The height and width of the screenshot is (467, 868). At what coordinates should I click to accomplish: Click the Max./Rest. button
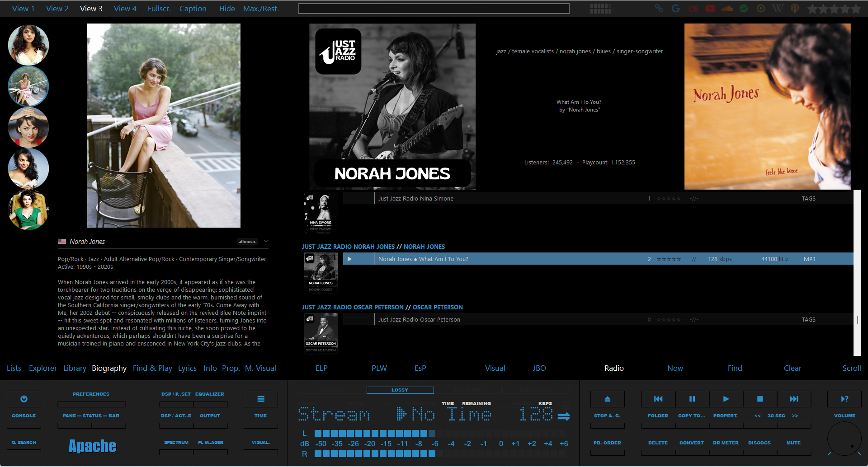click(261, 9)
